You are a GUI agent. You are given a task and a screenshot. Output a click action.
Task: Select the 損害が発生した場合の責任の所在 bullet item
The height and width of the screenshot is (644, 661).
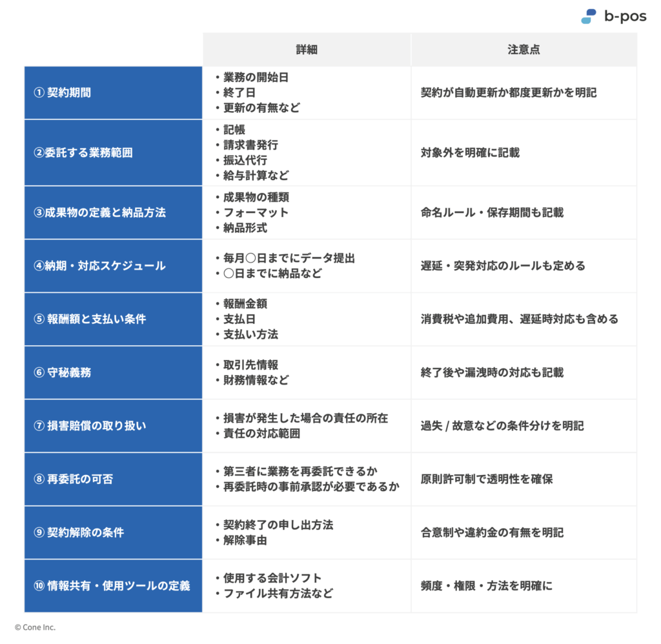(x=301, y=418)
